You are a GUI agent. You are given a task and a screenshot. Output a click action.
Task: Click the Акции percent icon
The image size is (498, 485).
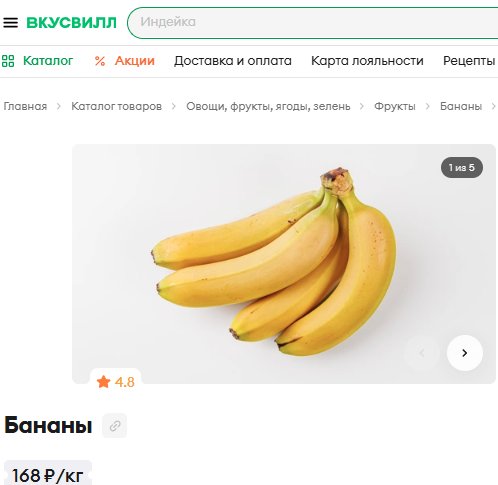click(x=100, y=61)
